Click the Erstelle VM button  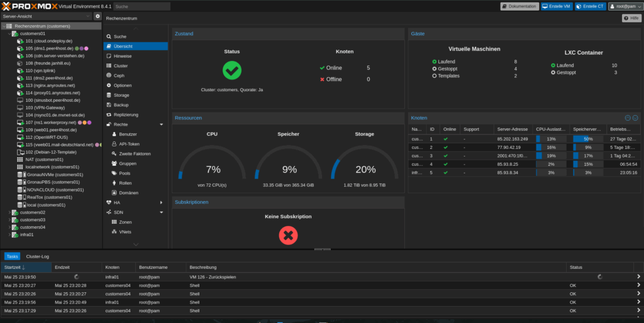click(556, 6)
